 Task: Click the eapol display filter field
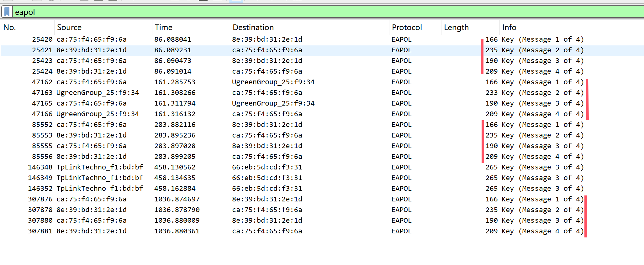pyautogui.click(x=328, y=12)
